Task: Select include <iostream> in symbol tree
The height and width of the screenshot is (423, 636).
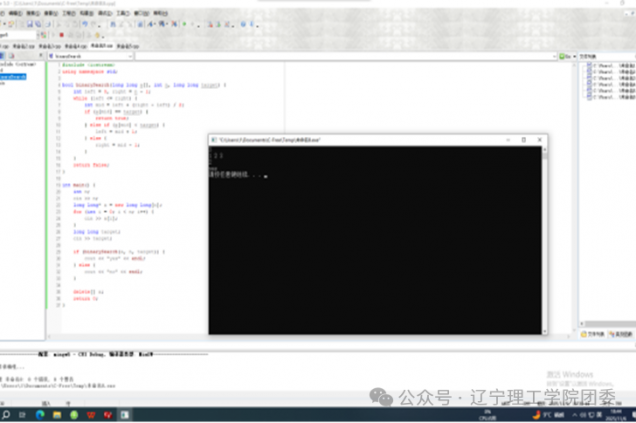Action: point(18,64)
